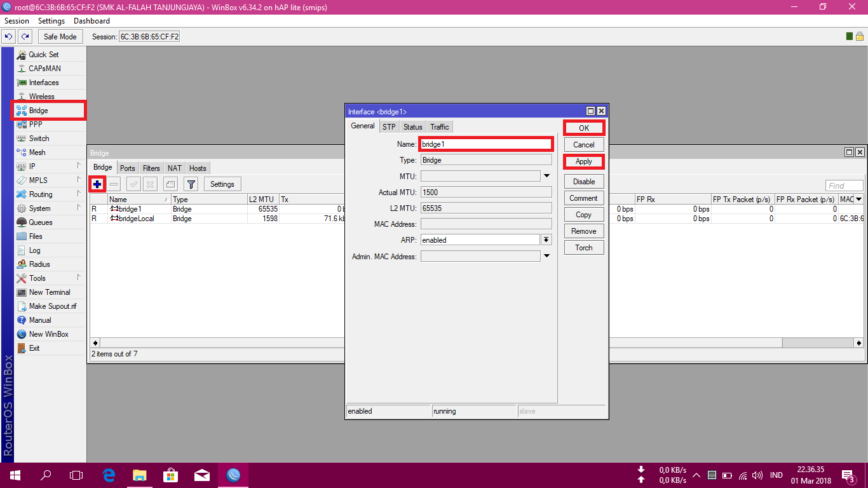This screenshot has width=868, height=488.
Task: Click the Redo arrow icon
Action: pos(25,37)
